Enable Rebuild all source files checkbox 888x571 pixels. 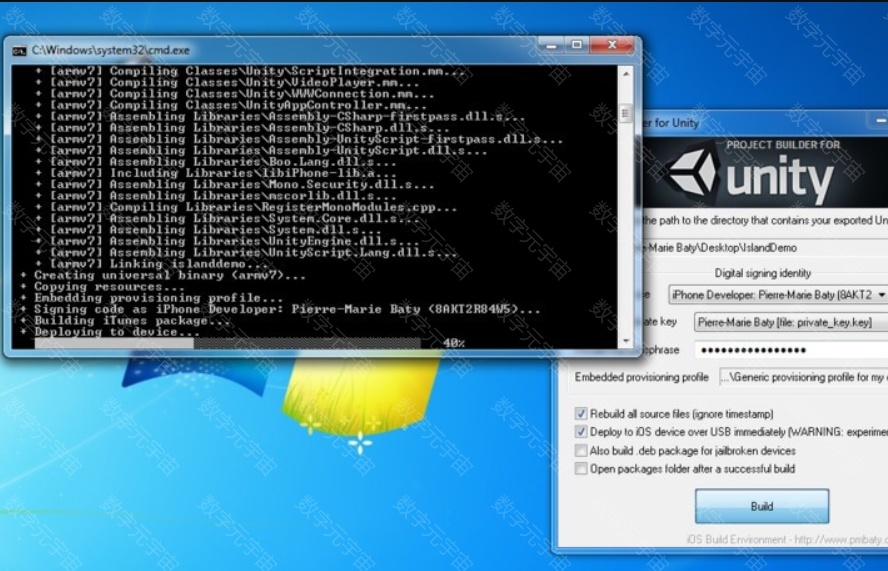point(580,414)
